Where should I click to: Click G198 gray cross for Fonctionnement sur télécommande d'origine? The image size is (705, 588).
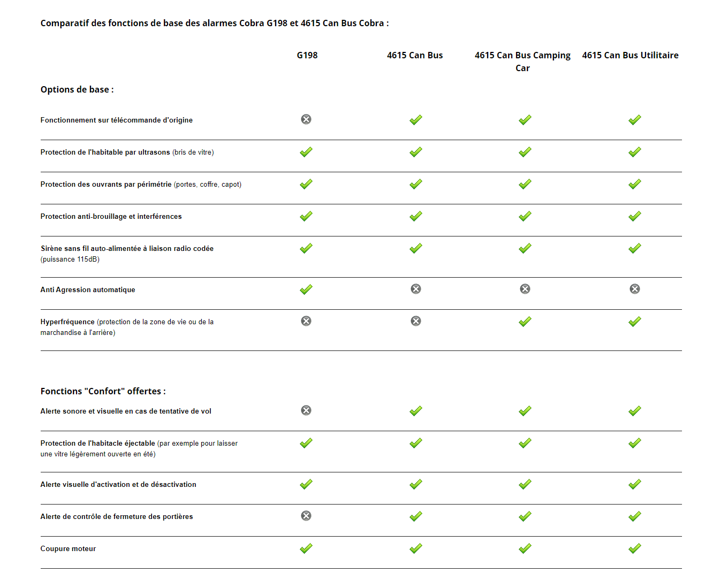click(x=306, y=119)
